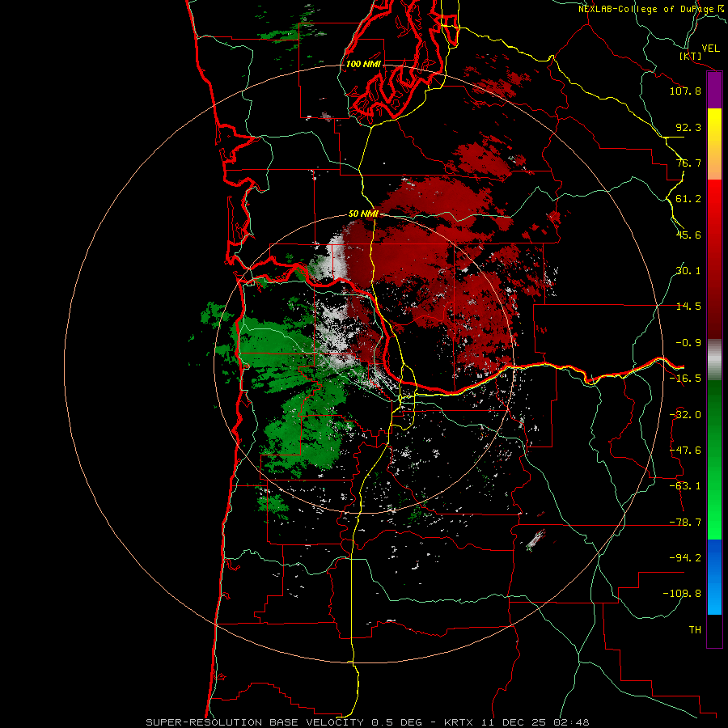Pick the green inbound segment of the velocity scale
Viewport: 728px width, 728px height.
click(714, 460)
